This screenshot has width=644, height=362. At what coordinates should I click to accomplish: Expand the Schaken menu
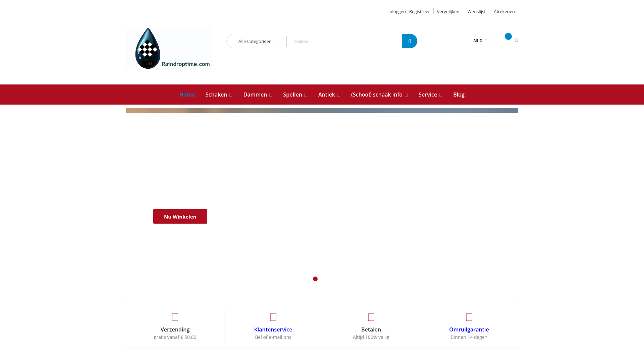tap(219, 95)
